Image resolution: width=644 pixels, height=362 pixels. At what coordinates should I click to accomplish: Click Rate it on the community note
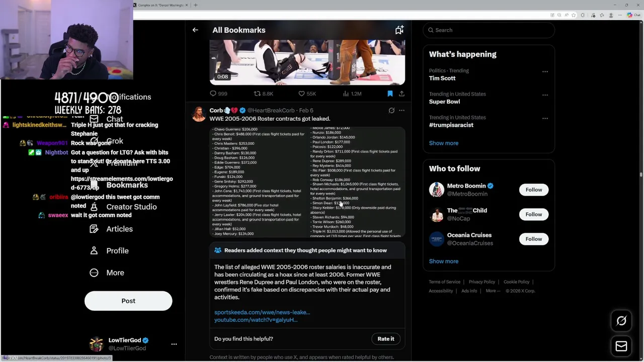386,339
